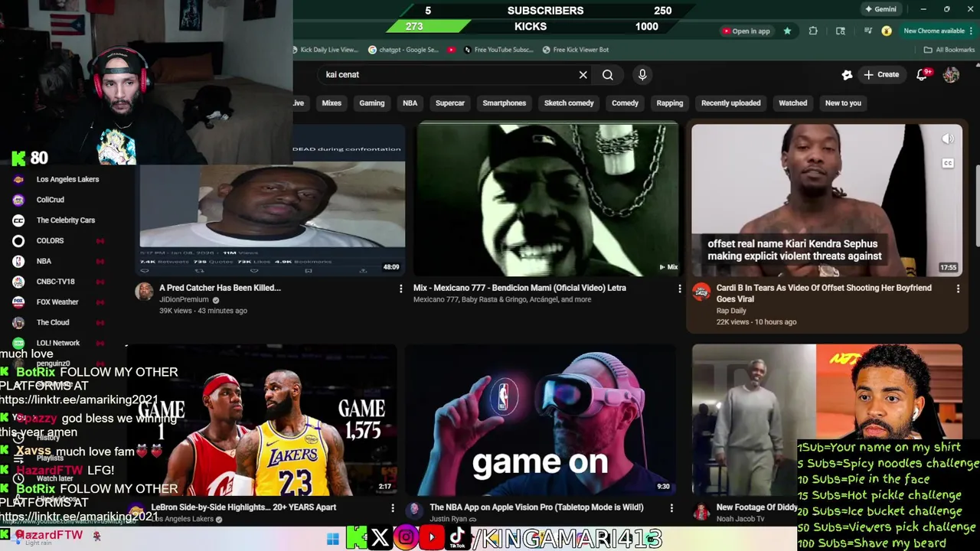Open the red YouTube bookmark icon
The width and height of the screenshot is (980, 551).
click(x=452, y=50)
